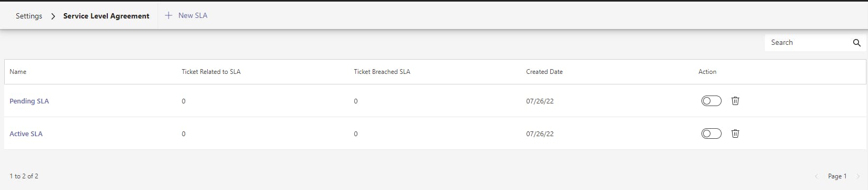Go to the previous page arrow
The height and width of the screenshot is (190, 868).
tap(816, 176)
